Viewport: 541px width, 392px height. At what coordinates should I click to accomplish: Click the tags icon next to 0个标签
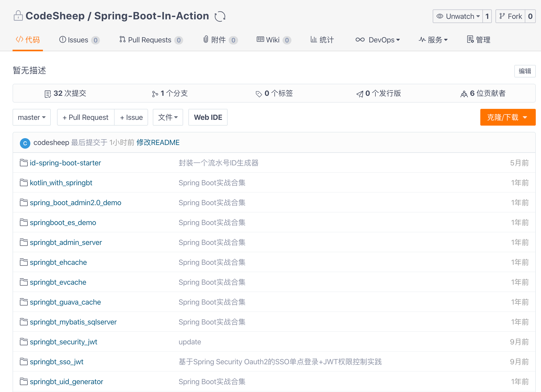[x=258, y=93]
